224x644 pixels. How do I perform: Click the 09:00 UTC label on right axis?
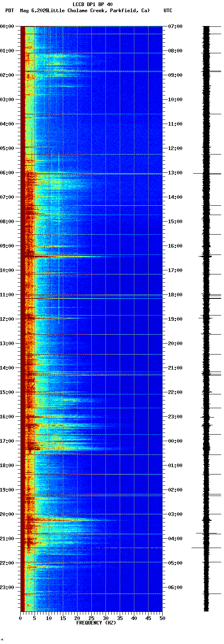point(175,75)
